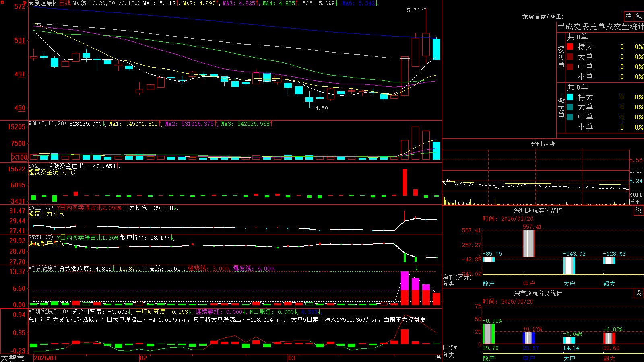Click the 5.70 high price marker

413,10
